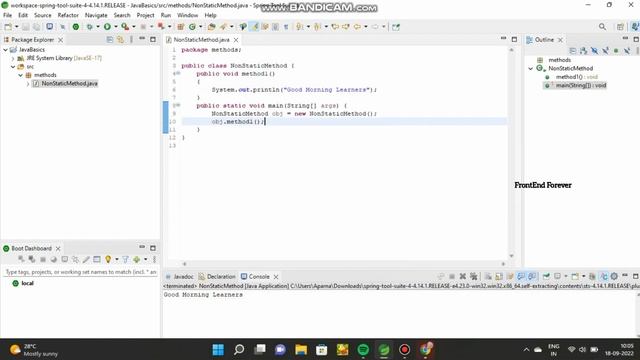Open the Source menu
Viewport: 640px width, 360px height.
click(42, 15)
